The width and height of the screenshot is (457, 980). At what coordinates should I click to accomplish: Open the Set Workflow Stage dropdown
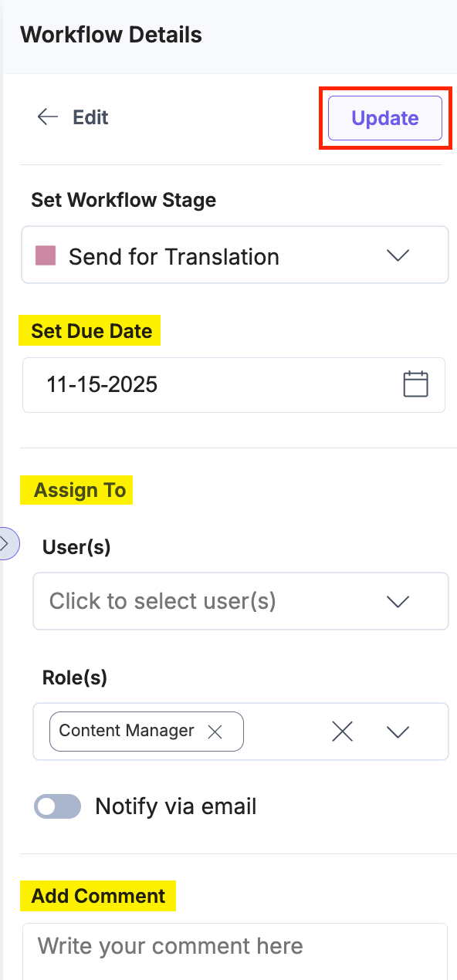point(235,255)
